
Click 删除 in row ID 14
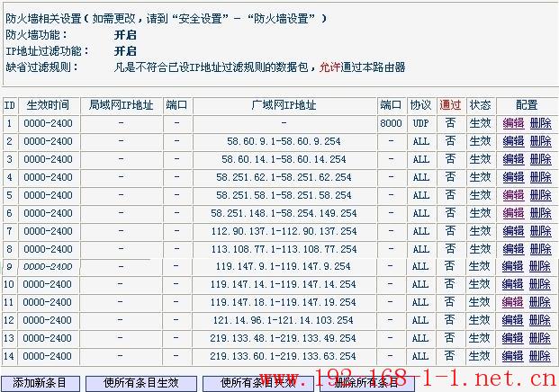click(540, 356)
